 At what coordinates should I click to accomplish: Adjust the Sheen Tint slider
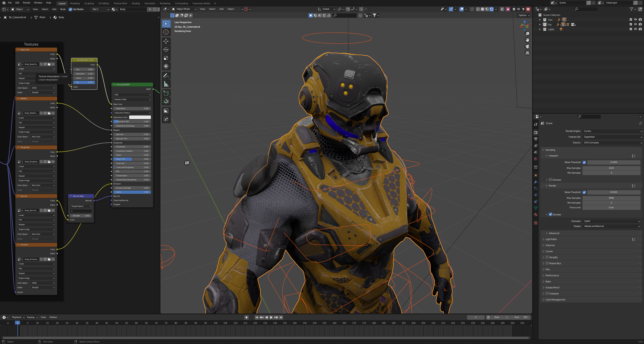click(x=132, y=159)
